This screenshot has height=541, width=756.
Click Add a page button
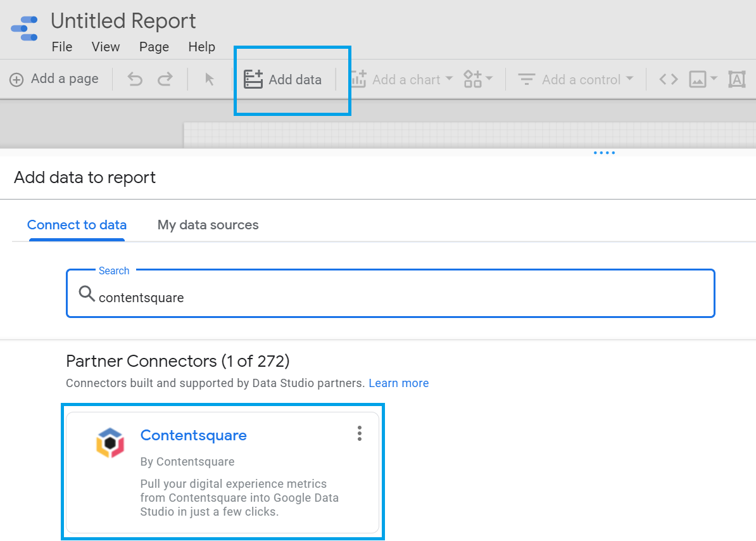pos(54,79)
